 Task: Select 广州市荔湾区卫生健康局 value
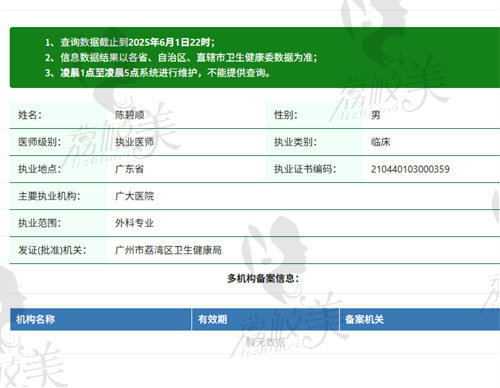(168, 250)
